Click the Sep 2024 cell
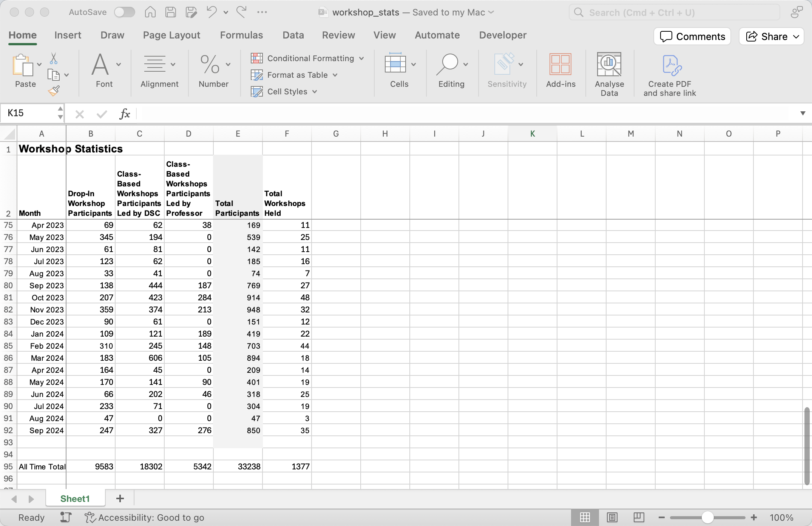 (42, 430)
